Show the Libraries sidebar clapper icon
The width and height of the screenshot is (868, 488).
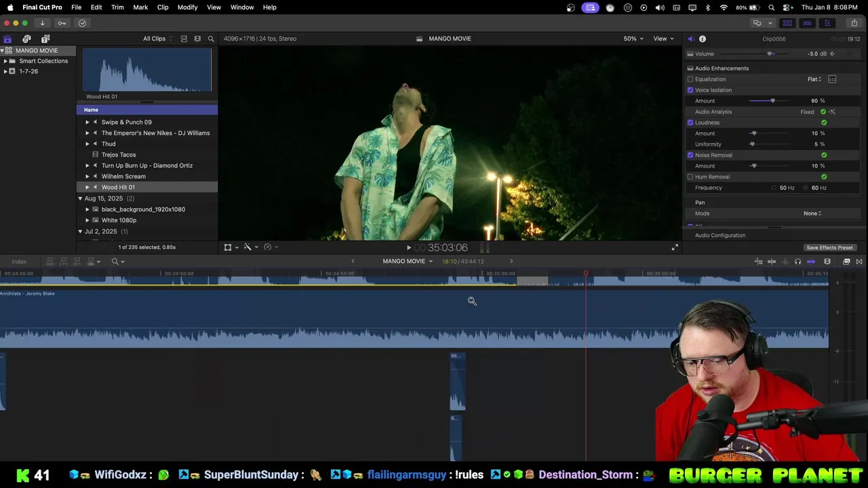7,39
